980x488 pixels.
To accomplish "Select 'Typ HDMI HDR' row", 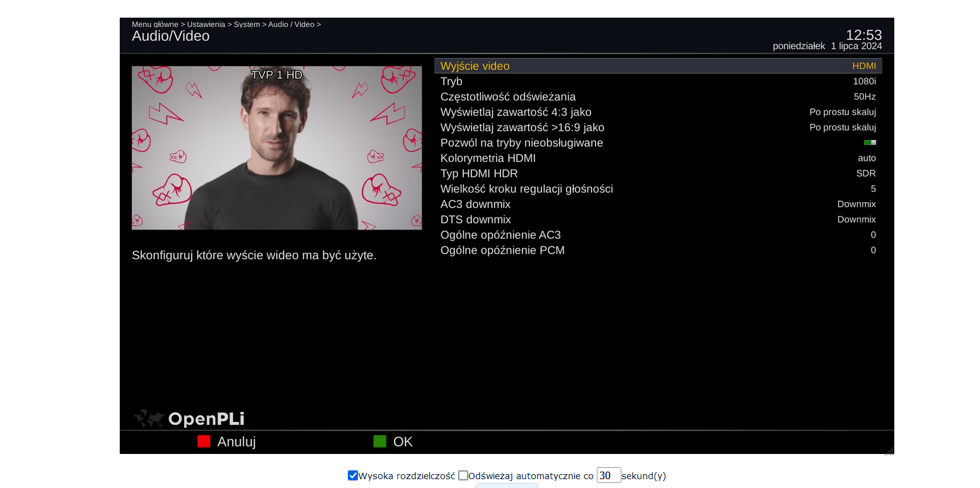I will coord(658,173).
